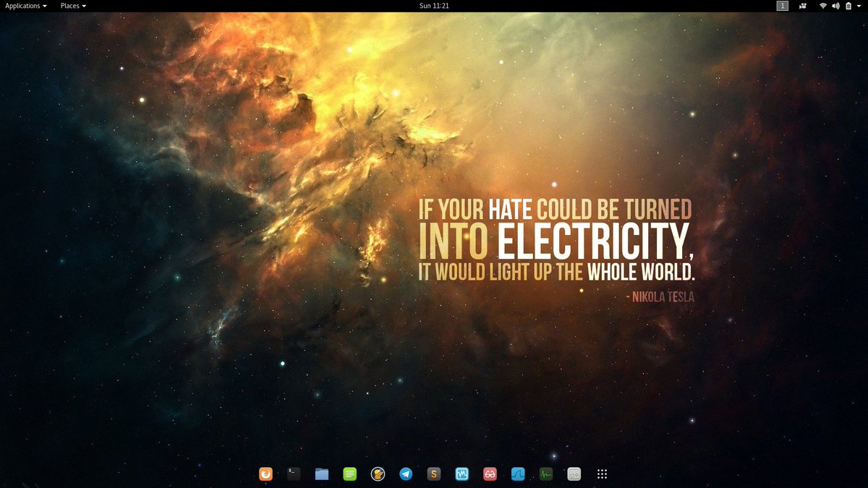Click the Wi-Fi status icon

pyautogui.click(x=823, y=6)
